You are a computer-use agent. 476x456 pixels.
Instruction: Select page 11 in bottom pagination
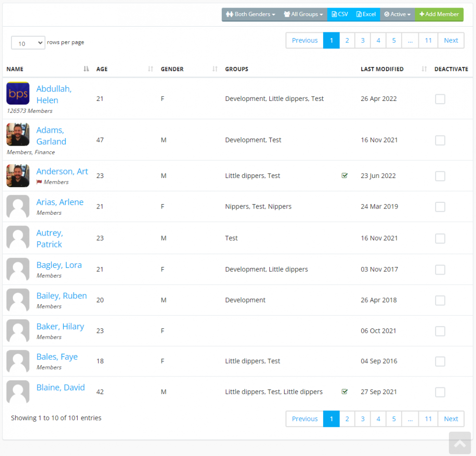click(x=428, y=419)
